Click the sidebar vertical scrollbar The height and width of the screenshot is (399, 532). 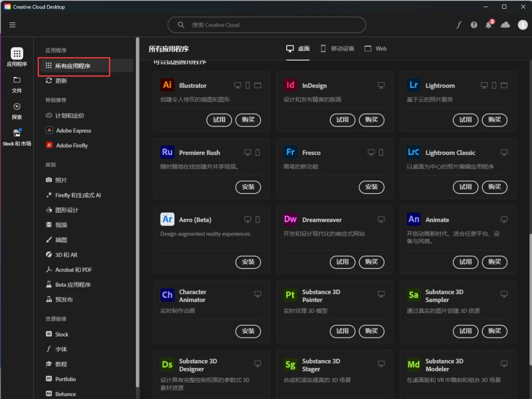[x=137, y=212]
